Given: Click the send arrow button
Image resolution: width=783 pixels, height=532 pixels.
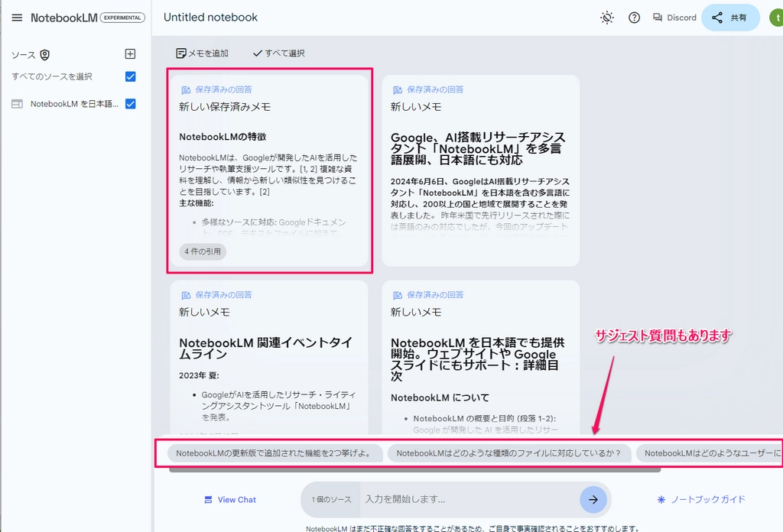Looking at the screenshot, I should click(x=593, y=500).
